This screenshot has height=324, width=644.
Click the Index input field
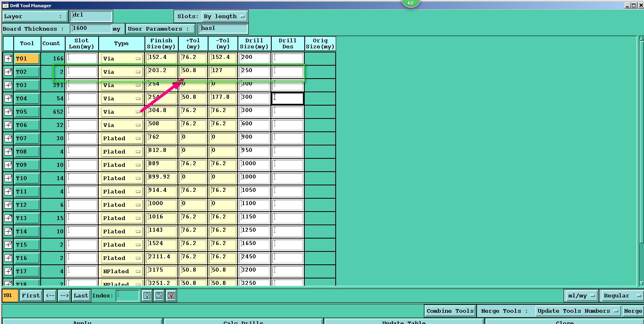[128, 295]
